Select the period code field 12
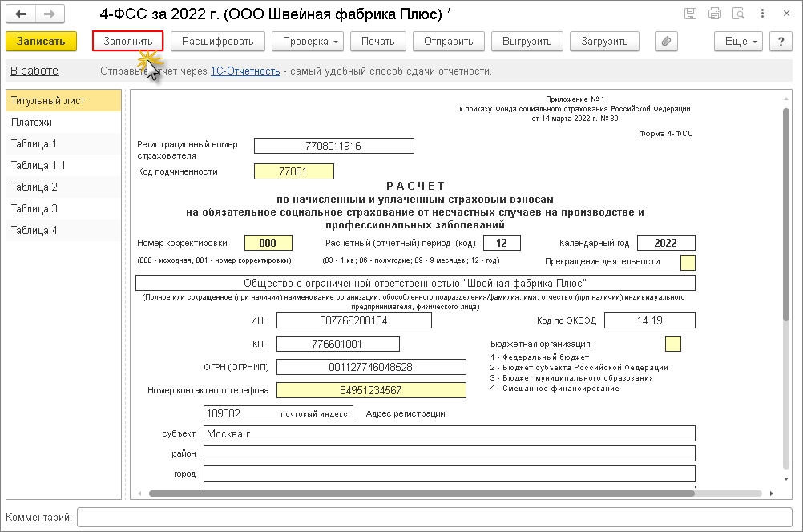This screenshot has height=532, width=803. coord(502,243)
